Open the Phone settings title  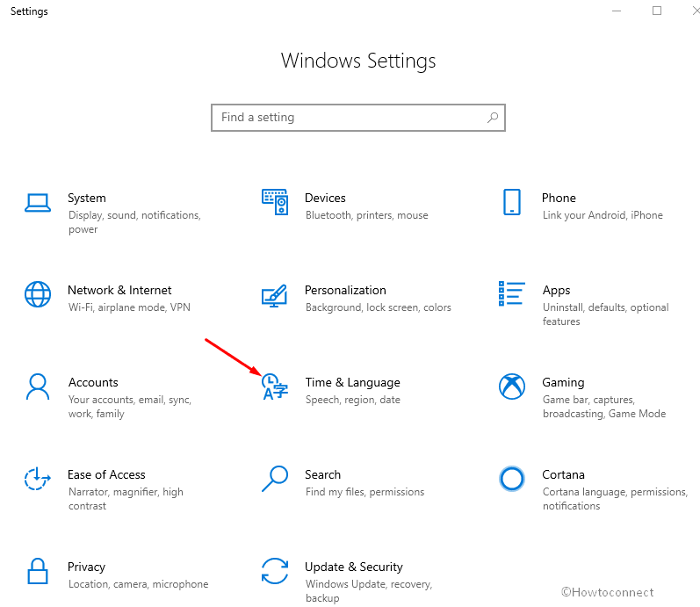559,198
